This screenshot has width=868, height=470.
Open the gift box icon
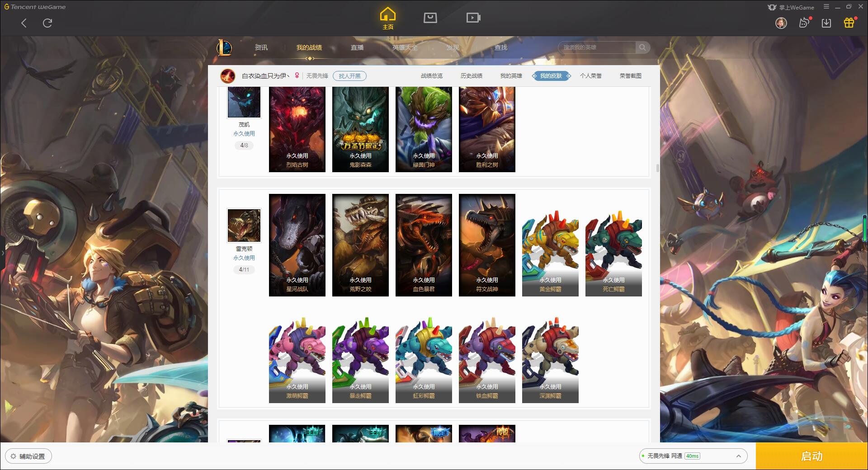tap(849, 23)
